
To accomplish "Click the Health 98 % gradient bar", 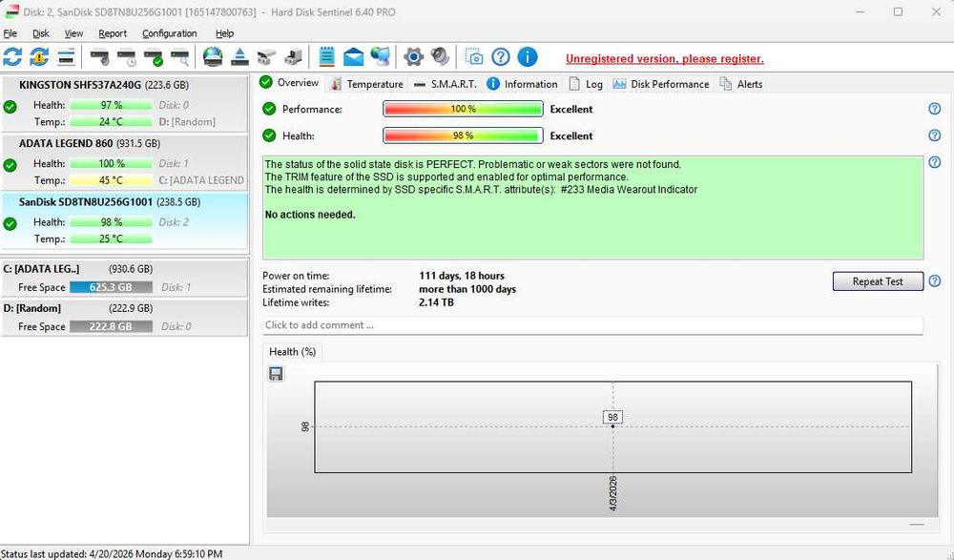I will pos(463,135).
